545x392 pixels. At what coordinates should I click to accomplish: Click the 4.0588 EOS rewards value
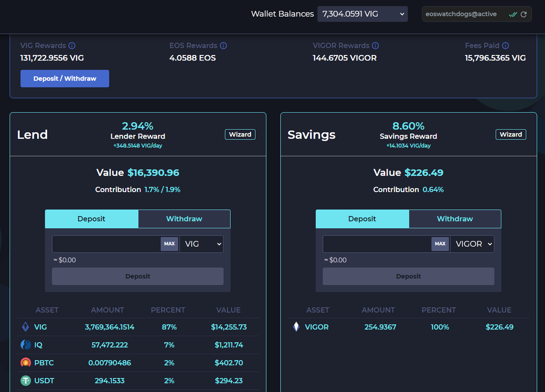coord(193,58)
